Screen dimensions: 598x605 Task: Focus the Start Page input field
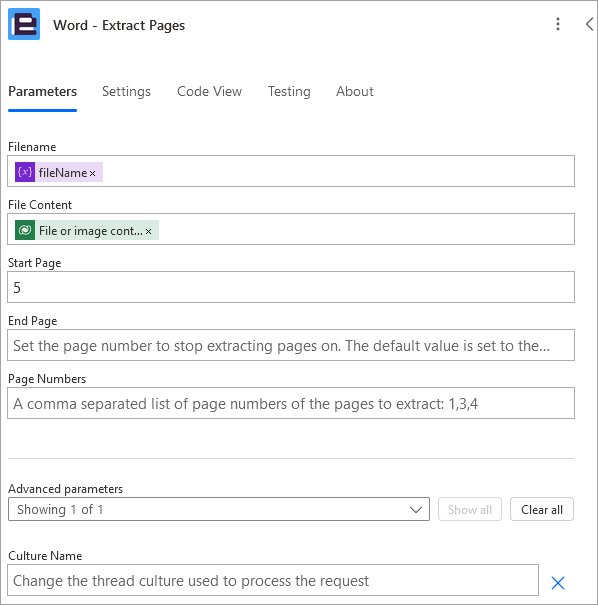pyautogui.click(x=291, y=287)
